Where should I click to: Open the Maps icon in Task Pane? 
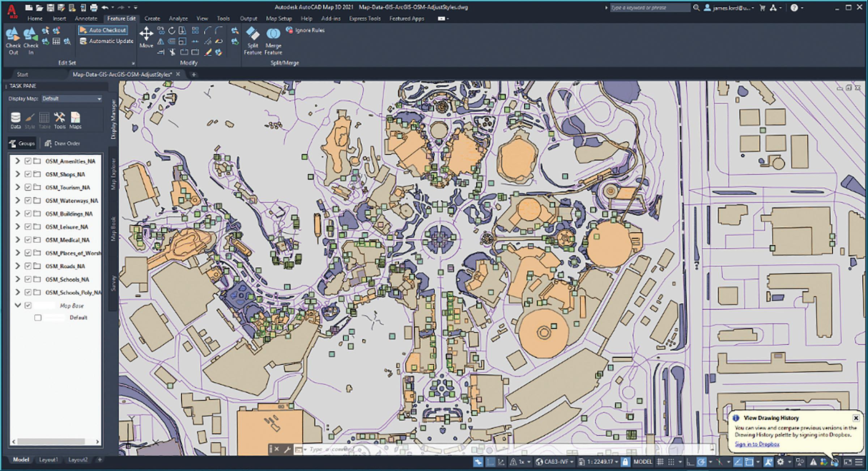(75, 121)
